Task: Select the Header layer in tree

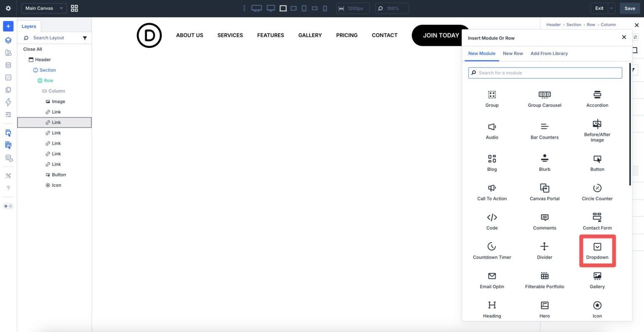Action: tap(39, 60)
